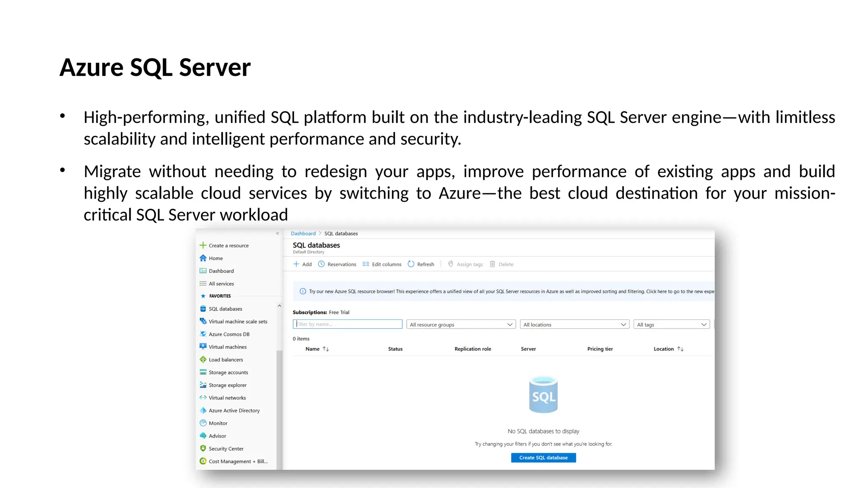Click the info icon in the banner

[303, 291]
